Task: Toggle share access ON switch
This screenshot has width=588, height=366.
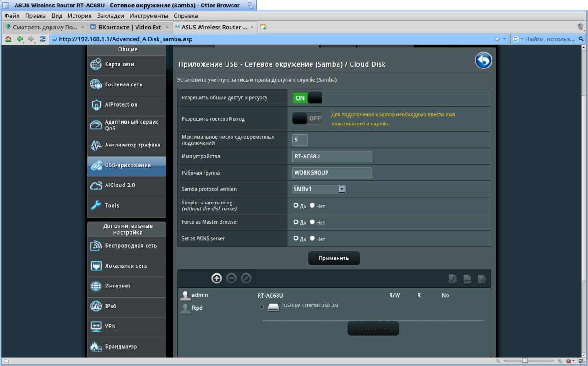Action: [x=307, y=98]
